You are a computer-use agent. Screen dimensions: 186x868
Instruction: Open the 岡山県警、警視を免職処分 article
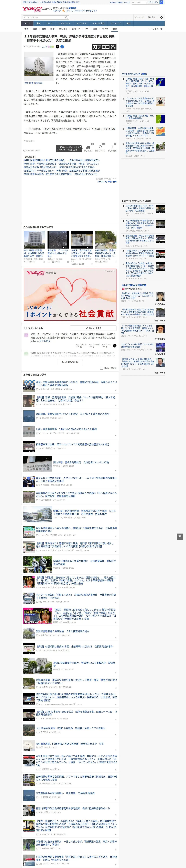81,462
